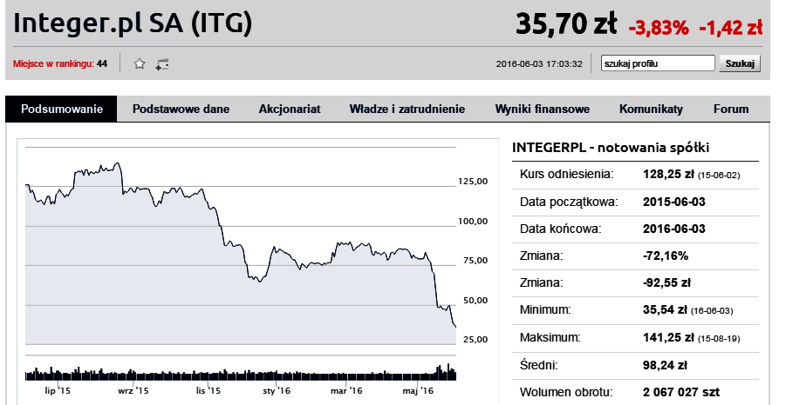Image resolution: width=786 pixels, height=405 pixels.
Task: Open the Komunikaty tab
Action: point(651,109)
